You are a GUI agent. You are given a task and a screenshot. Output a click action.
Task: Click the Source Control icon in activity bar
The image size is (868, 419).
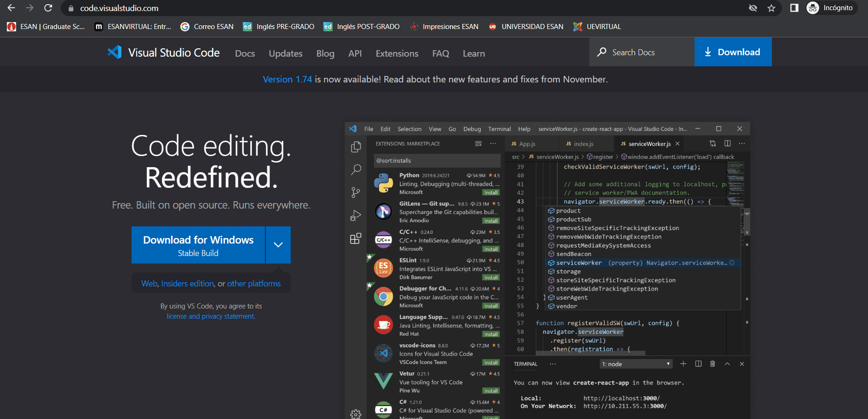coord(356,192)
